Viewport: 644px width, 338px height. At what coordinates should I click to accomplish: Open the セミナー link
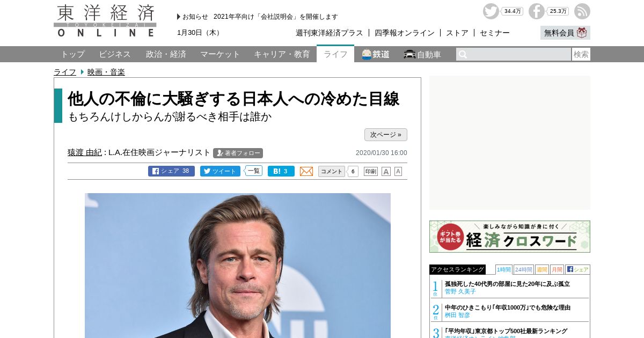click(495, 33)
